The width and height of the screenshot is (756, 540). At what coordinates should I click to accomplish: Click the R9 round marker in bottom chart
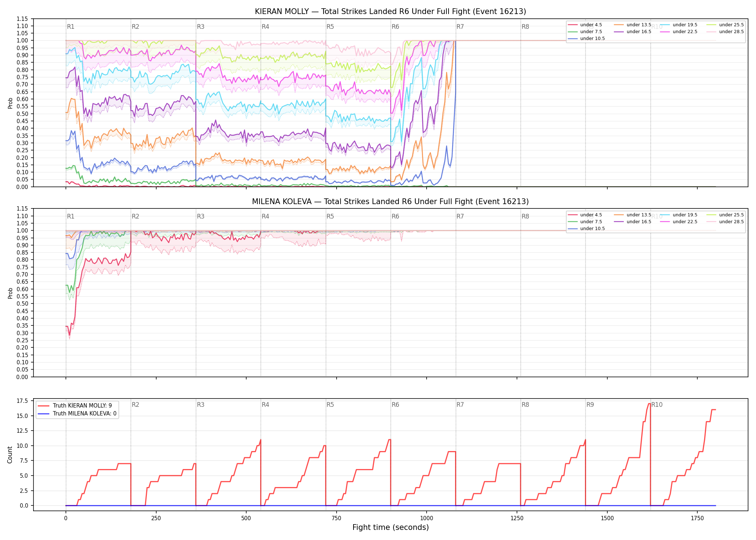coord(590,405)
